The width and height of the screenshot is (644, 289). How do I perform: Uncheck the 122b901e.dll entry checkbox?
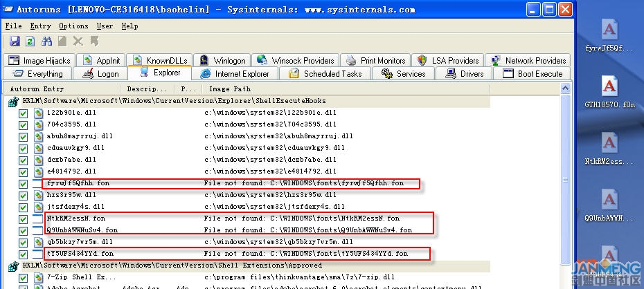click(x=23, y=113)
